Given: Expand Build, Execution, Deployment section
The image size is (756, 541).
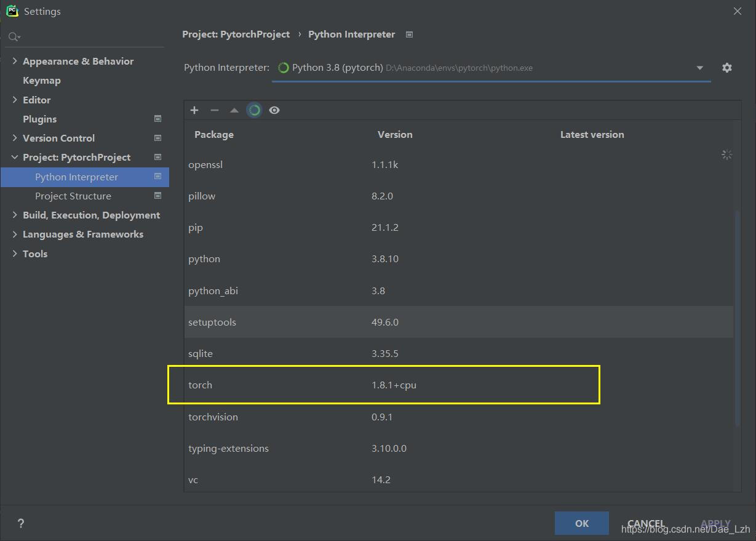Looking at the screenshot, I should [15, 215].
